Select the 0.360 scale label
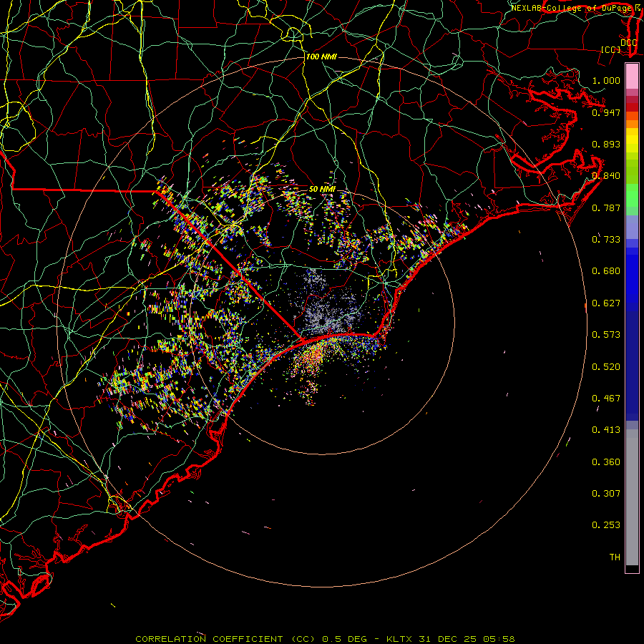The height and width of the screenshot is (644, 644). [606, 462]
